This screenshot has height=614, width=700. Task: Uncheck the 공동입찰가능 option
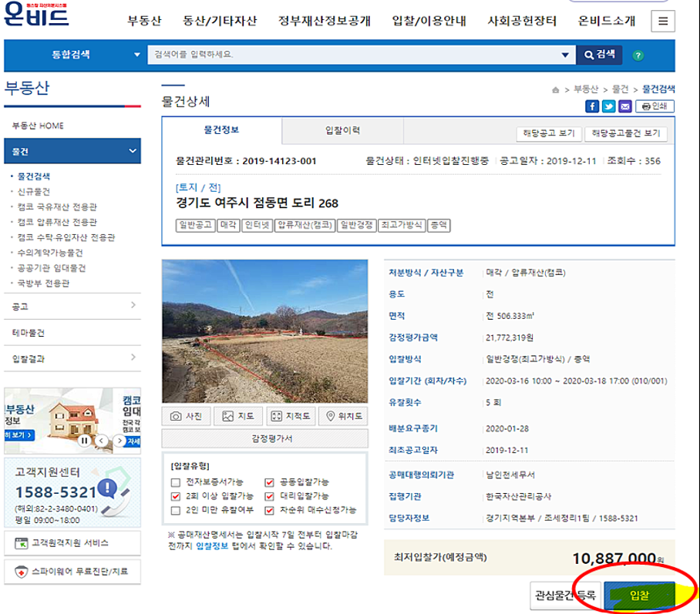(269, 485)
